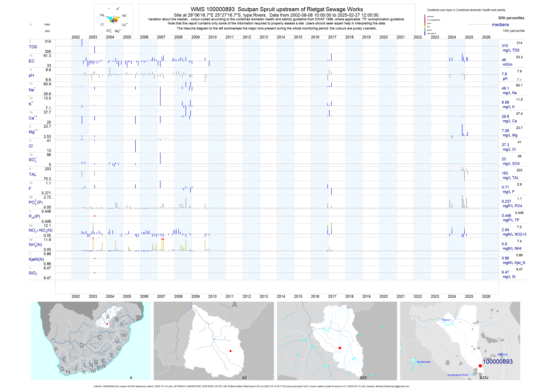Screen dimensions: 554x392
Task: Click the red Ptot(P) data point in 2003
Action: (95, 216)
